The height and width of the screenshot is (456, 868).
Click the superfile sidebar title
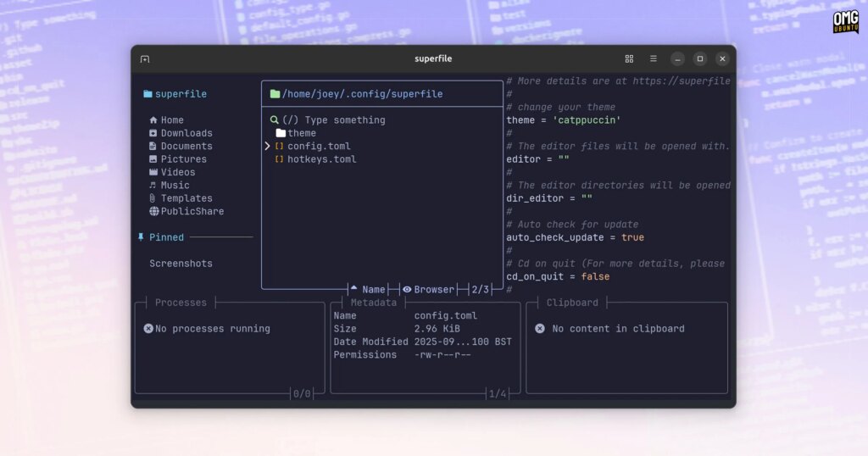[181, 94]
